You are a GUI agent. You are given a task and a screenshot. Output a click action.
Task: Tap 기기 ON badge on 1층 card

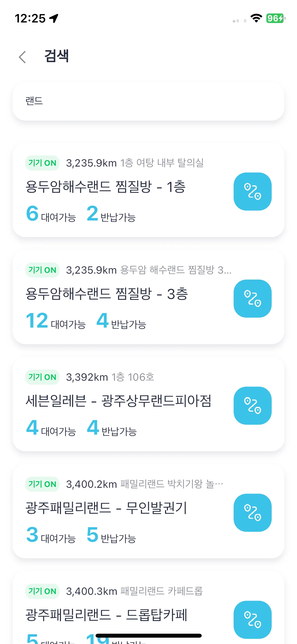pos(42,163)
